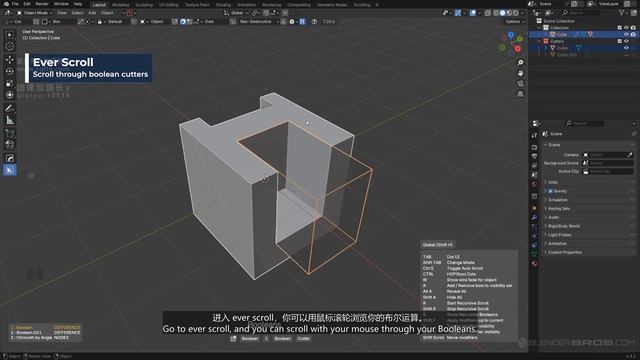Screen dimensions: 640x360
Task: Select the Scale tool
Action: click(10, 83)
